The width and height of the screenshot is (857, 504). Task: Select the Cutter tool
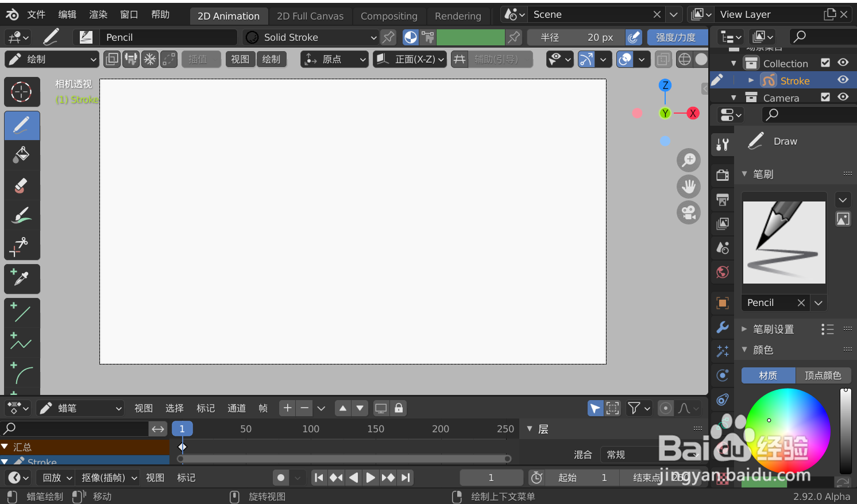22,246
